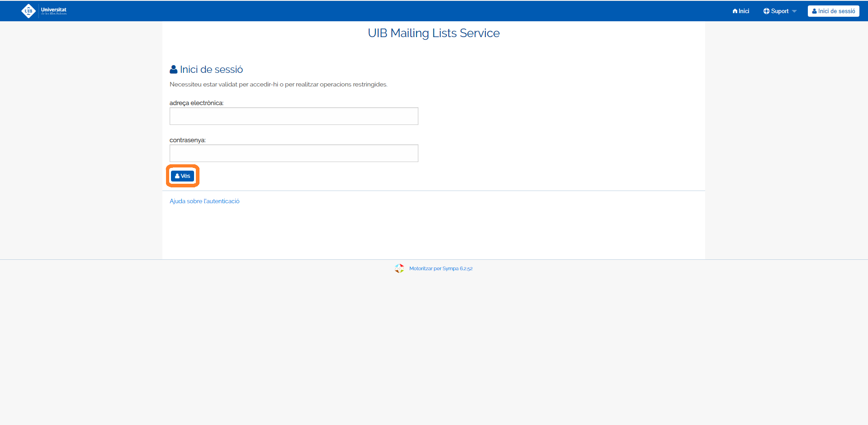Click the 'Necessiteu estar validat' description text

pos(279,85)
